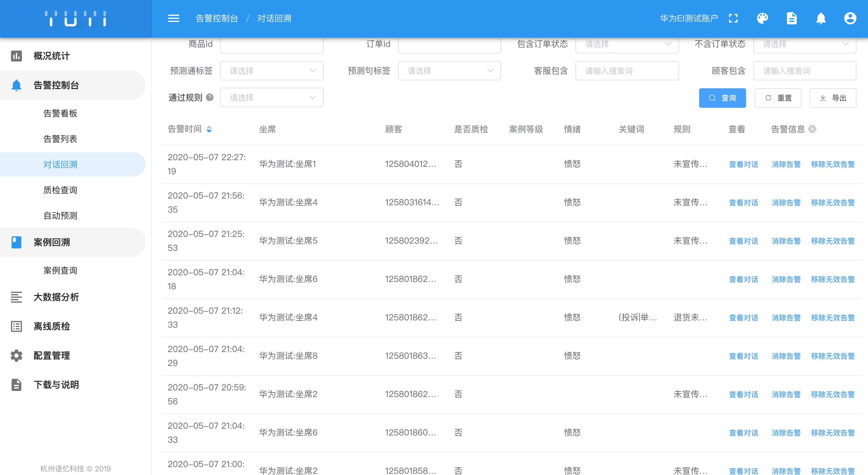Screen dimensions: 868x475
Task: Go to 告警列表 in sidebar
Action: [60, 139]
